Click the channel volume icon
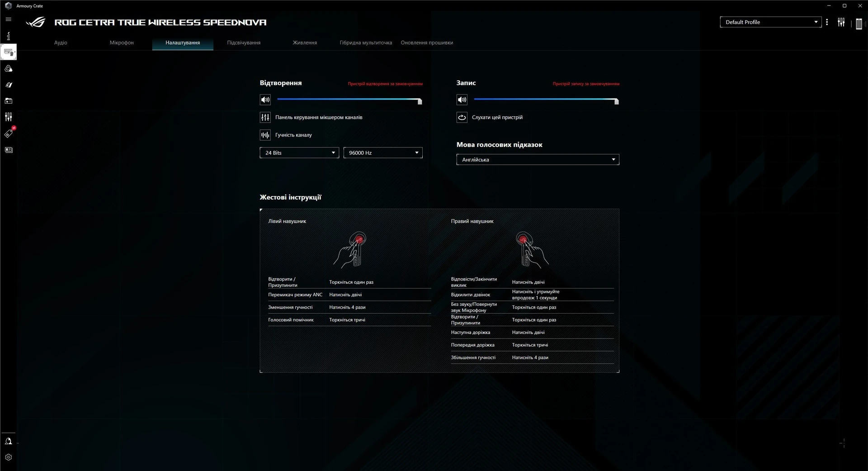 click(x=265, y=135)
